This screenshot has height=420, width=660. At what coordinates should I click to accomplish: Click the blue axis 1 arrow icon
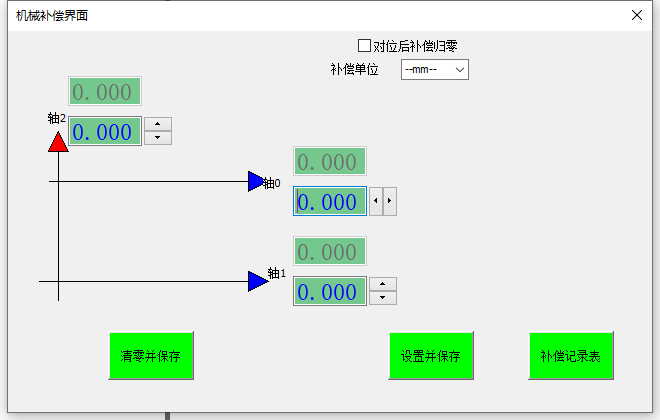257,281
